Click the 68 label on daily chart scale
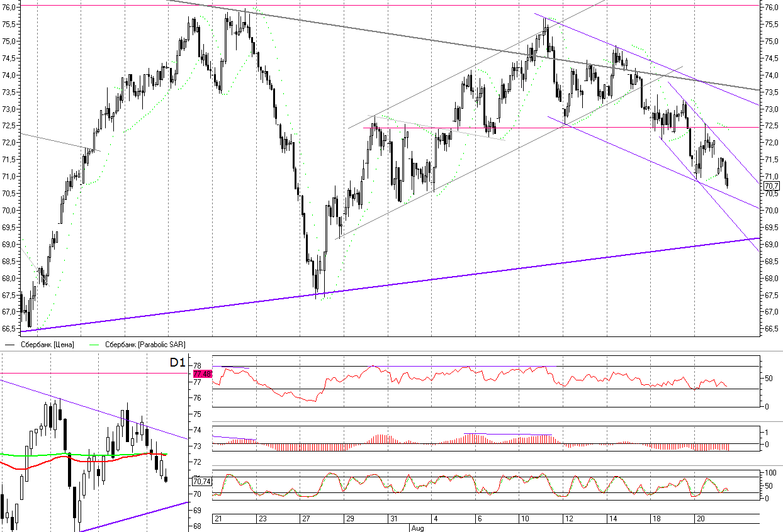 tap(196, 526)
